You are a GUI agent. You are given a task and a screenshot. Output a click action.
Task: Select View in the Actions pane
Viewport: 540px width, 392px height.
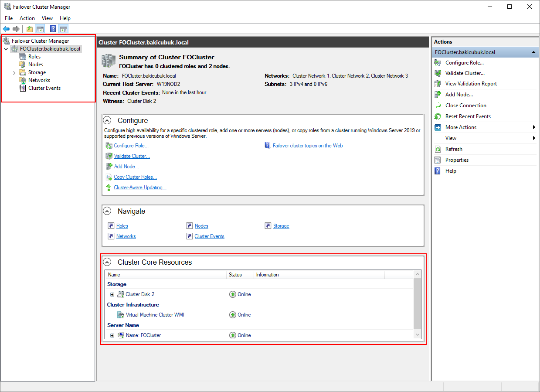451,138
